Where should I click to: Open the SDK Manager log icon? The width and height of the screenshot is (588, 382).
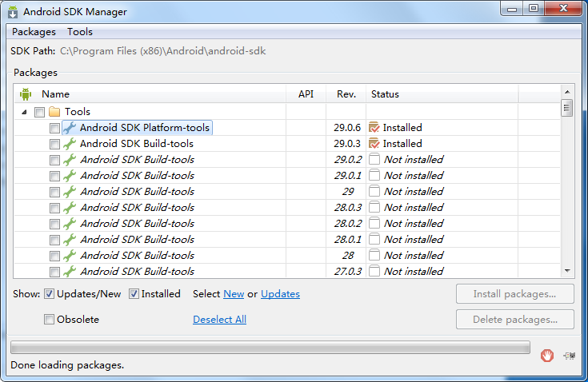tap(570, 356)
